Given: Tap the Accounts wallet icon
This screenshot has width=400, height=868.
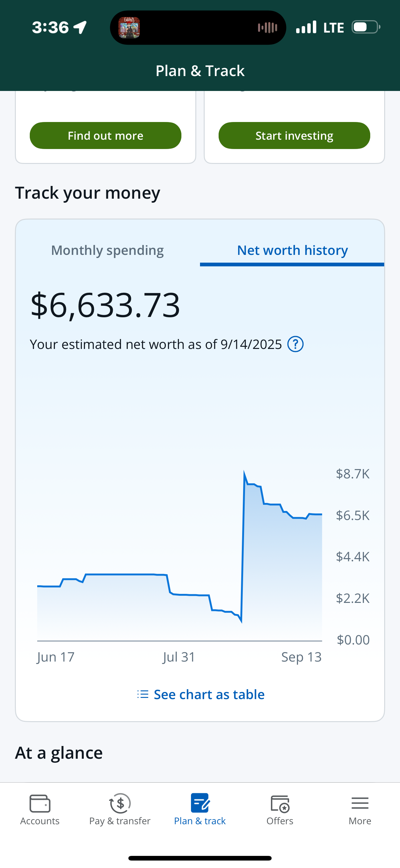Looking at the screenshot, I should coord(40,803).
